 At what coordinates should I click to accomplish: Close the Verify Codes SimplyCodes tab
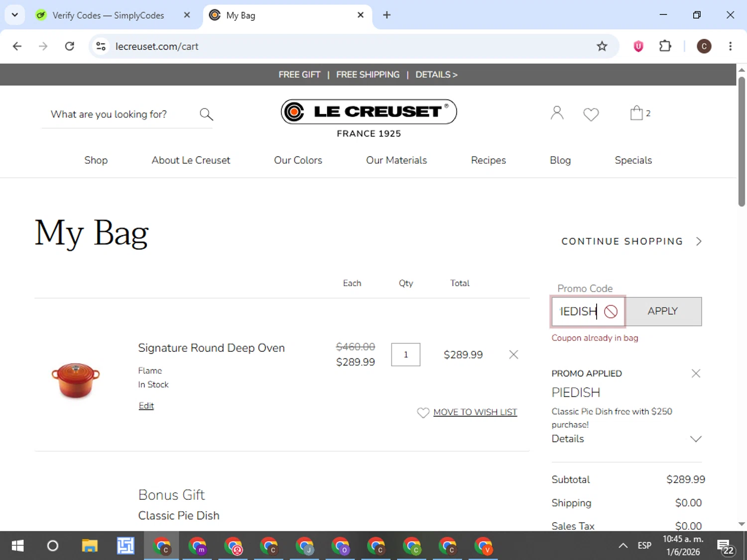point(187,15)
